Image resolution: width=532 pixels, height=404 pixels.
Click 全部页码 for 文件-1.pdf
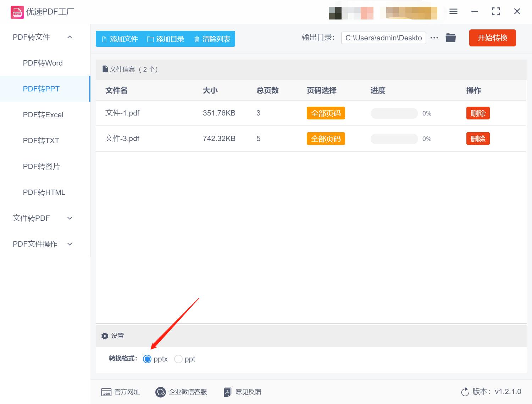325,113
